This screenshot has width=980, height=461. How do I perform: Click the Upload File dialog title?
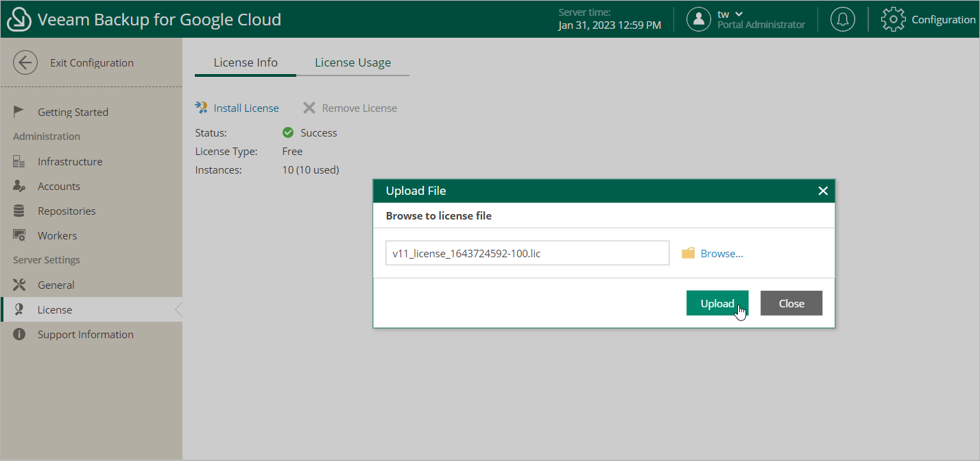[416, 191]
